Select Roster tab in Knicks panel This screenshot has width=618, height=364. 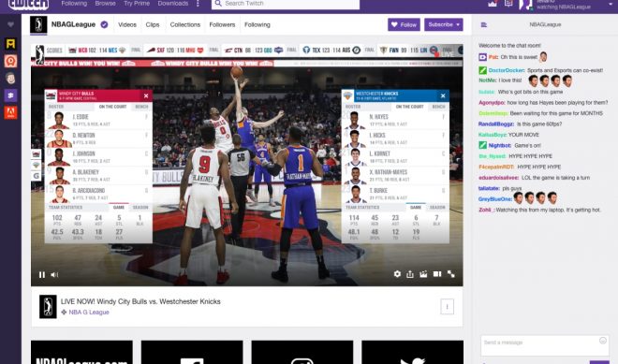click(353, 107)
